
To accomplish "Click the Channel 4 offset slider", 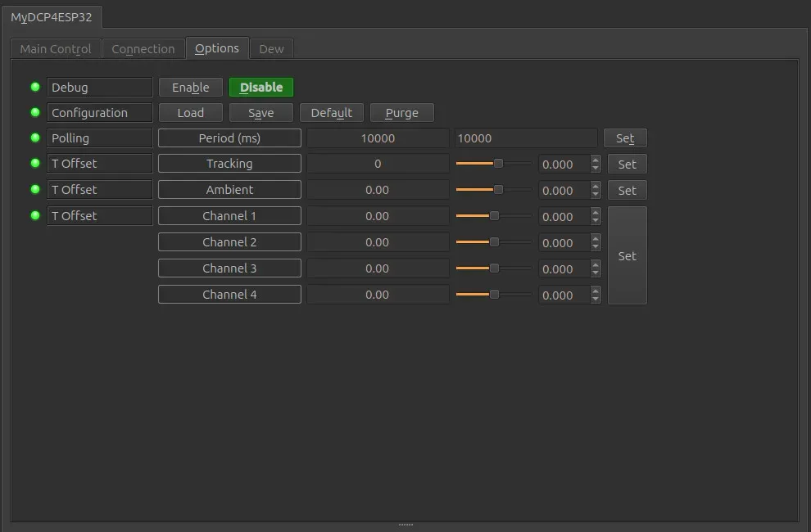I will (x=494, y=295).
